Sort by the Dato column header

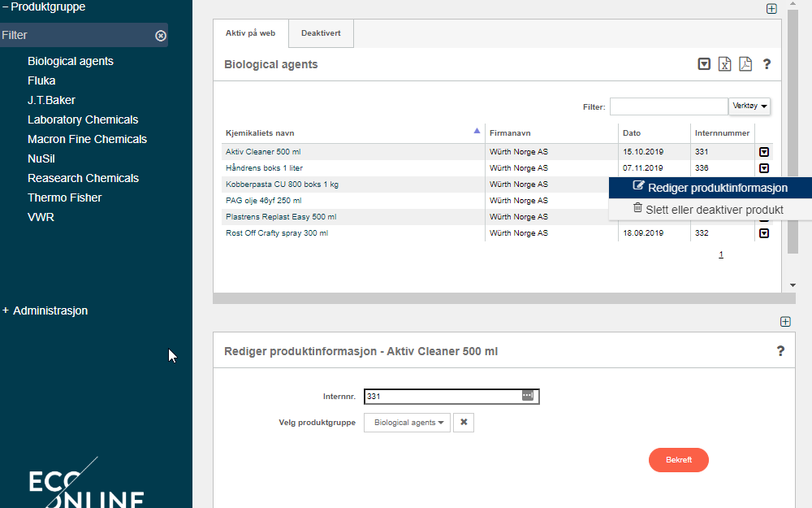coord(632,133)
